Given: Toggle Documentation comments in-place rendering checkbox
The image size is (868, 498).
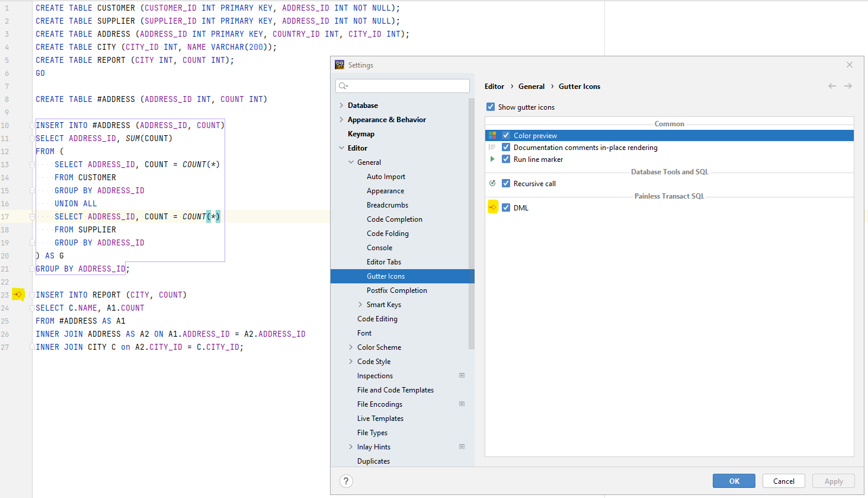Looking at the screenshot, I should (506, 147).
